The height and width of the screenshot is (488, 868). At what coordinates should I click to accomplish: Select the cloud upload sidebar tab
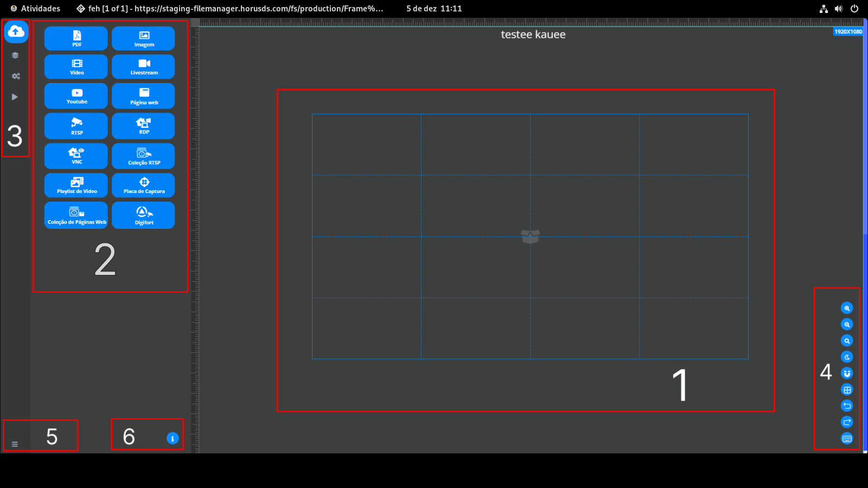[16, 32]
